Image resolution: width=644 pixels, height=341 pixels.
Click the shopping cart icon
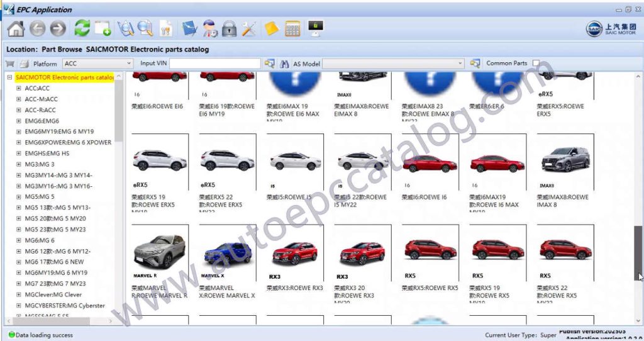(x=10, y=64)
